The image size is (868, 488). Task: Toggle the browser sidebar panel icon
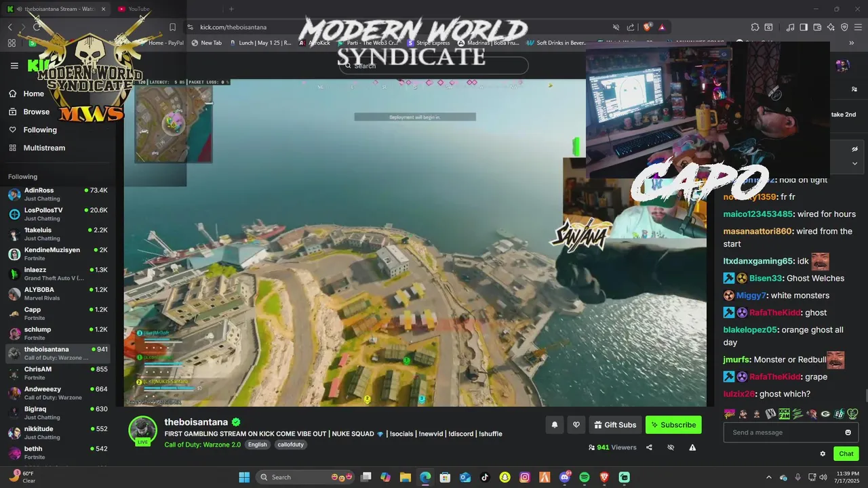click(x=804, y=27)
